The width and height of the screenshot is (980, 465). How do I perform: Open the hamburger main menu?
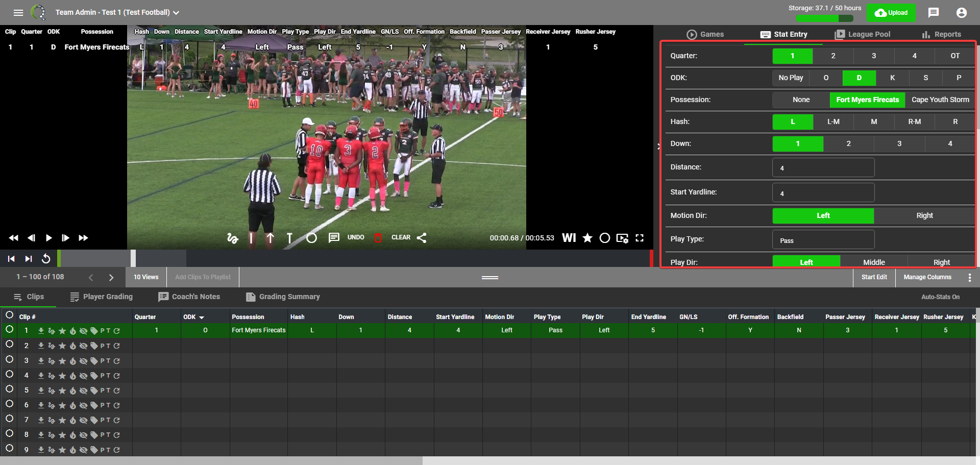point(18,12)
